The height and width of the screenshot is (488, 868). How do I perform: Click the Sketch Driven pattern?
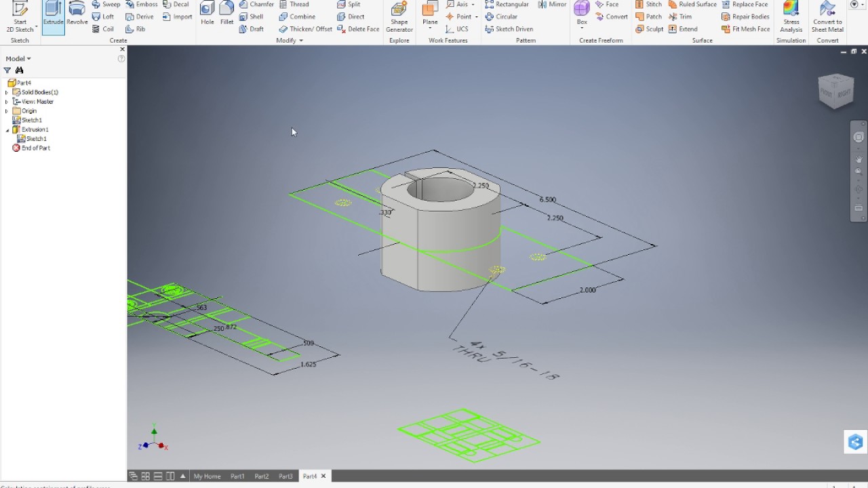pos(509,28)
